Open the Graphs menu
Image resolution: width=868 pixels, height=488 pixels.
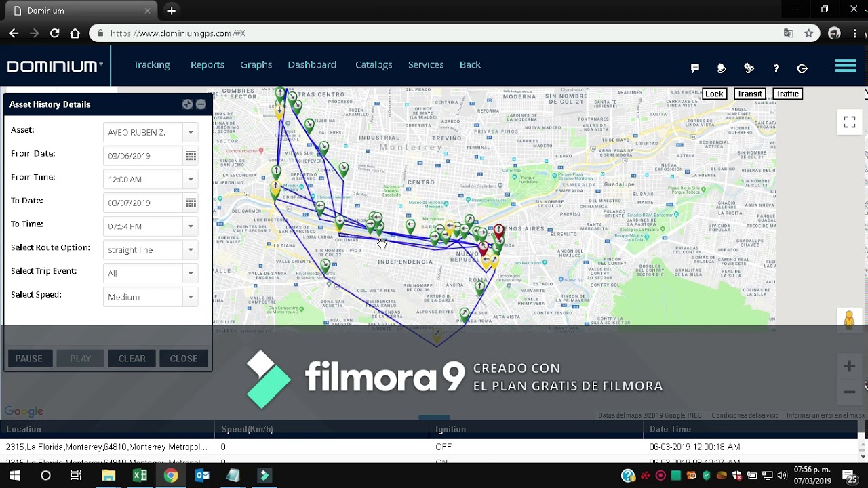(256, 64)
